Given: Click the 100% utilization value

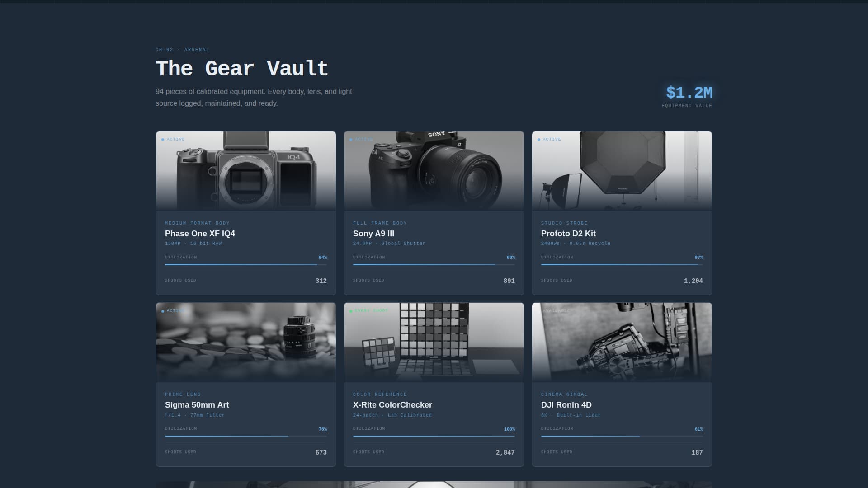Looking at the screenshot, I should (509, 429).
